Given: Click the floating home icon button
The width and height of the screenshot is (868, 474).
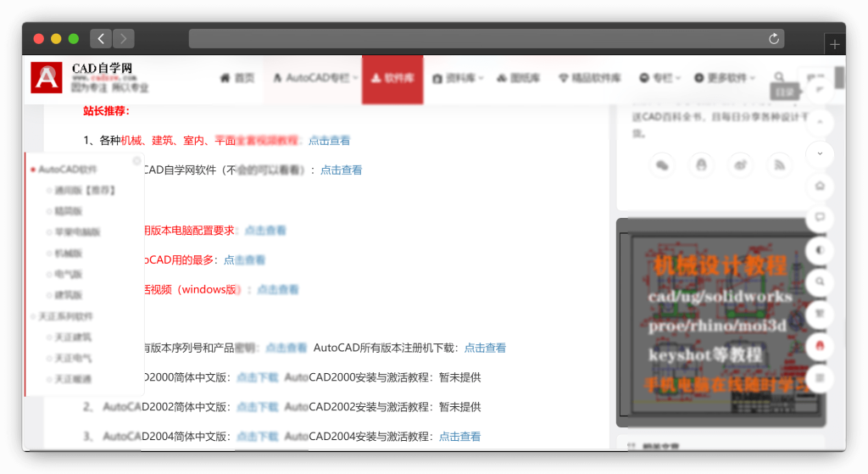Looking at the screenshot, I should [820, 186].
